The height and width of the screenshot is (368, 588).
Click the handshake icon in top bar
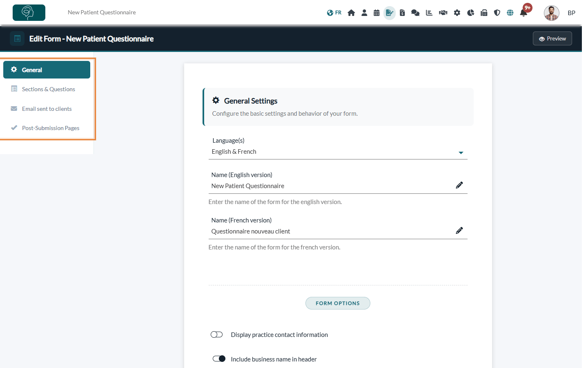point(443,13)
